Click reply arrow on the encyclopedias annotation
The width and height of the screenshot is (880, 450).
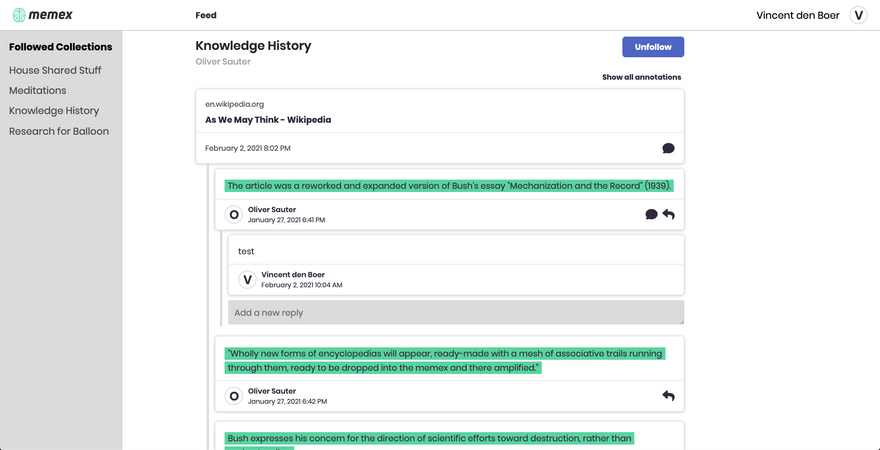[668, 396]
